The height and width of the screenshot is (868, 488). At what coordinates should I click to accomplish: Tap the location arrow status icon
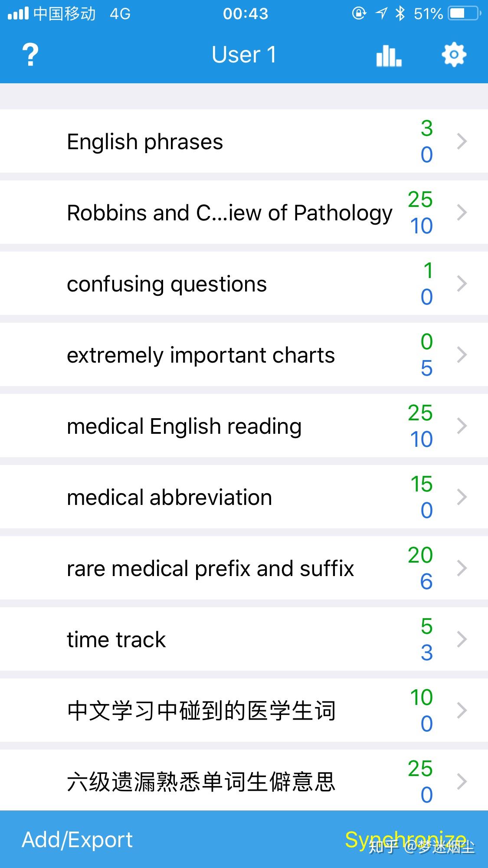(x=381, y=14)
